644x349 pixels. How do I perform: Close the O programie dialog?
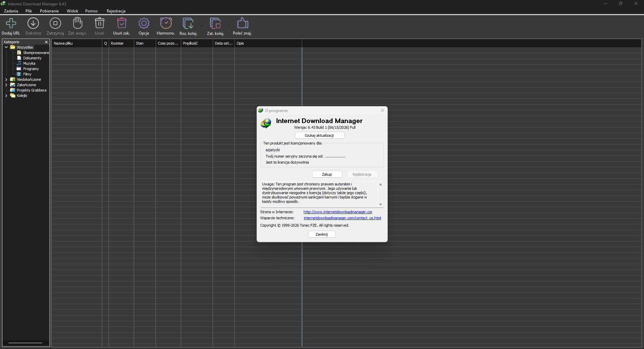[383, 110]
